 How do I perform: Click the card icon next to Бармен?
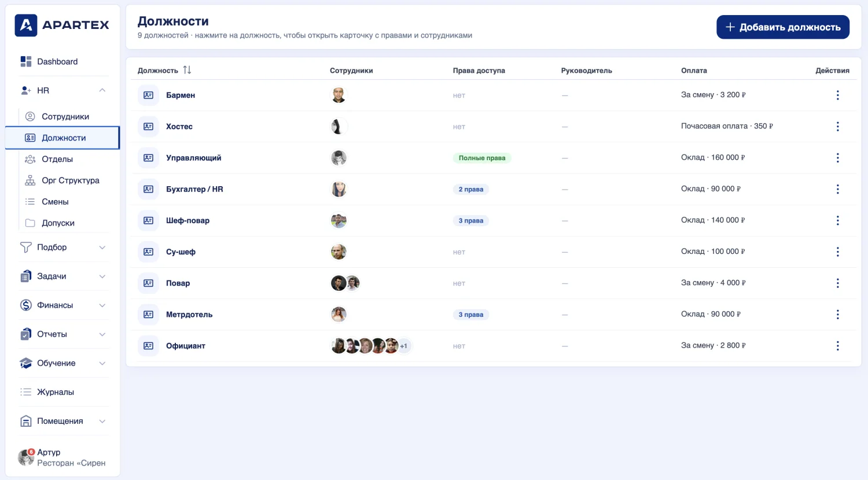148,95
